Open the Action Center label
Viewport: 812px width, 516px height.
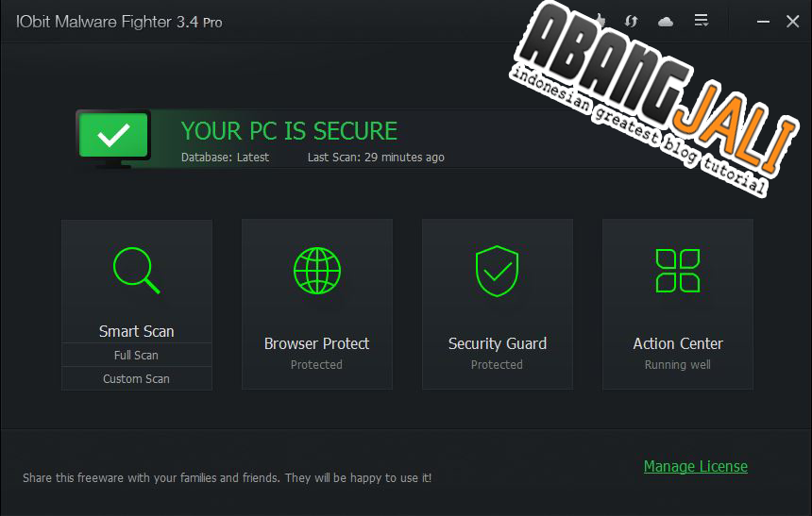[x=677, y=343]
